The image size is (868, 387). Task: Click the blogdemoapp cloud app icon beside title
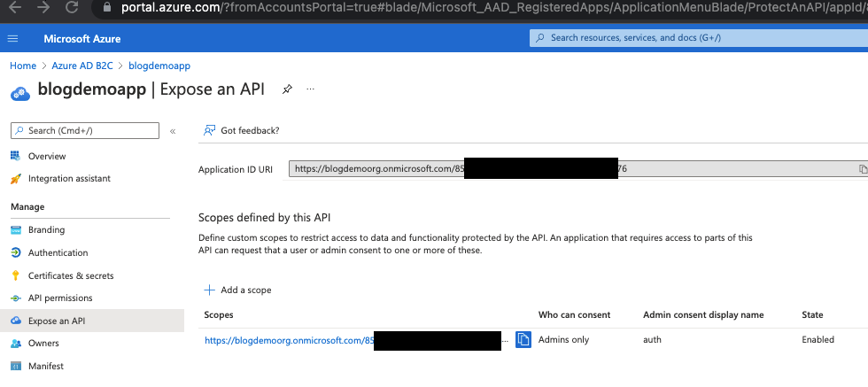pyautogui.click(x=20, y=92)
